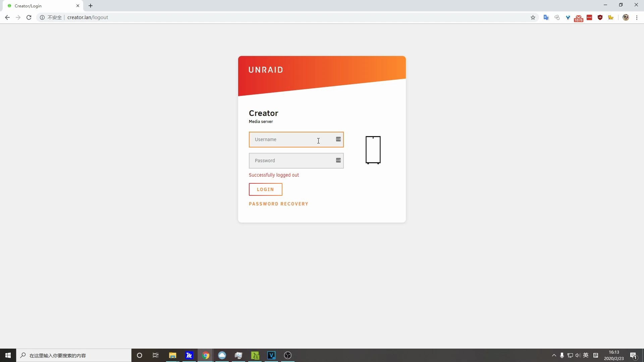The image size is (644, 362).
Task: Reload the current page
Action: pyautogui.click(x=29, y=17)
